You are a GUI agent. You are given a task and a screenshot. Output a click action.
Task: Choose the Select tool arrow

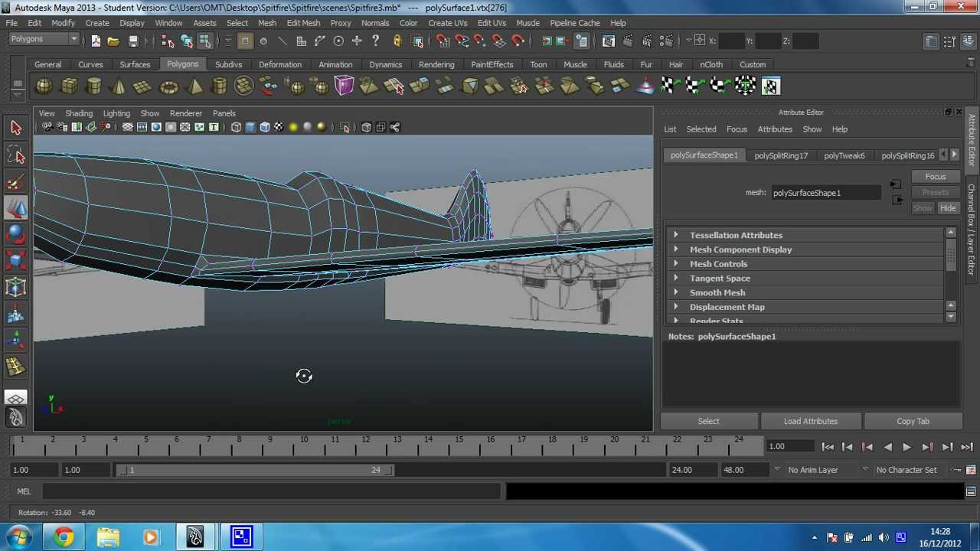16,128
